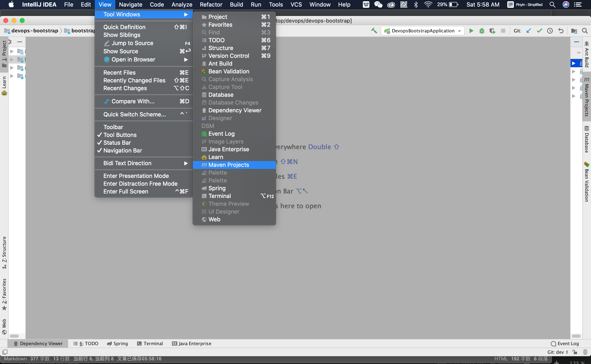591x364 pixels.
Task: Click the Run application button
Action: [x=472, y=30]
